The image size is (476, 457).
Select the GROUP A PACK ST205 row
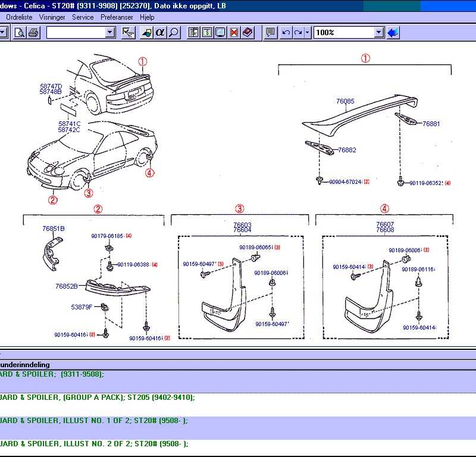coord(238,405)
